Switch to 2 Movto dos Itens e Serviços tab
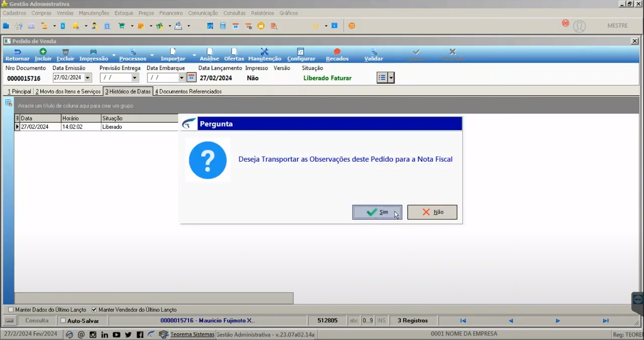The width and height of the screenshot is (644, 340). click(x=68, y=91)
